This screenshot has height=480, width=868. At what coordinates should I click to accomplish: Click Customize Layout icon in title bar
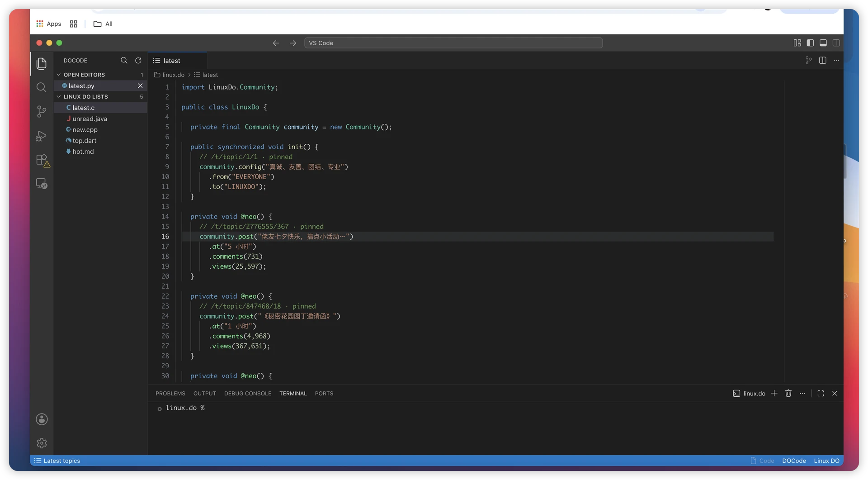click(x=797, y=43)
